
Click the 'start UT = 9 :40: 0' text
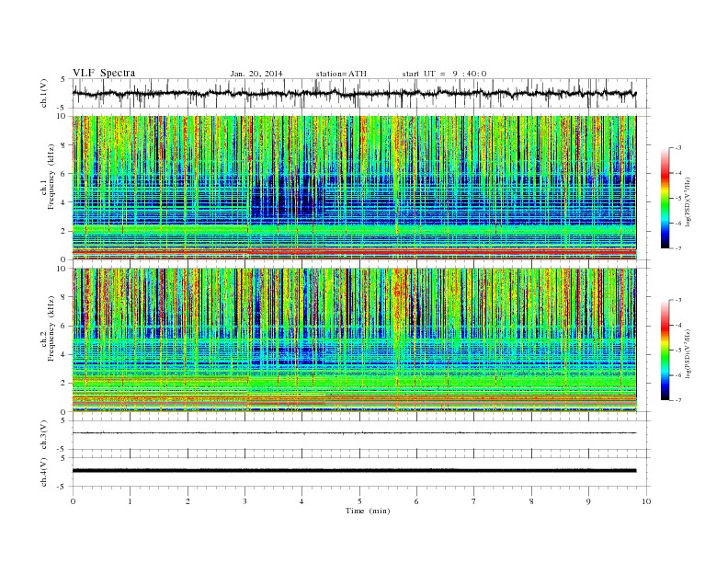(444, 74)
